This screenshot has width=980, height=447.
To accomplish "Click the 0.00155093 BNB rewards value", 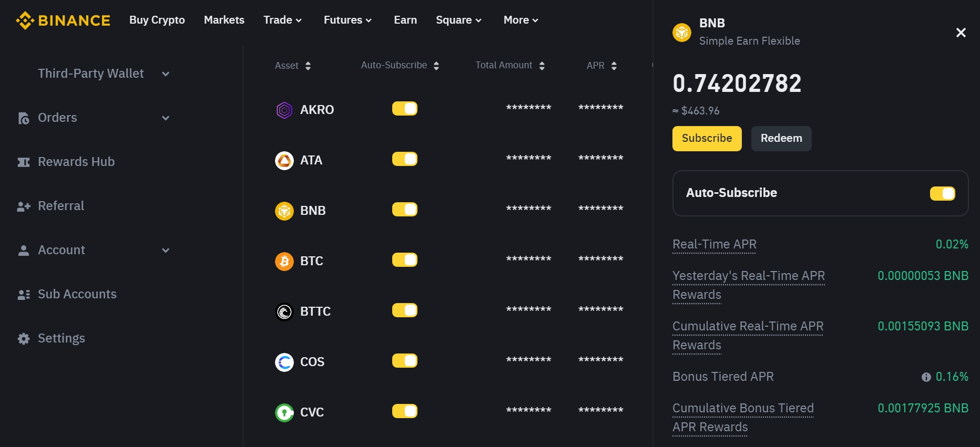I will (923, 326).
